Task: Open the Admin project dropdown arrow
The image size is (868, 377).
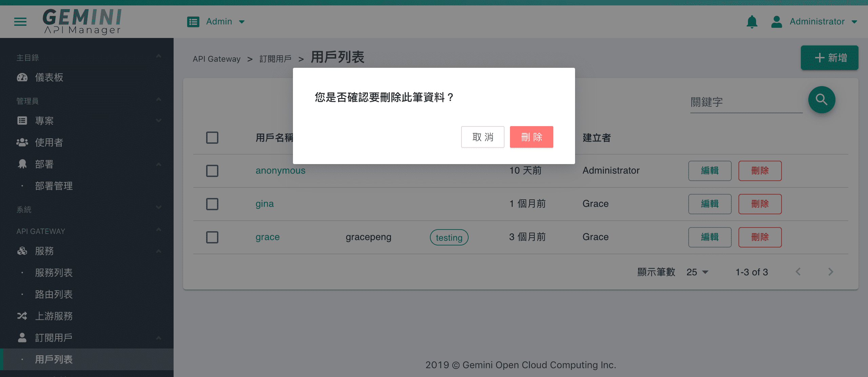Action: pos(242,22)
